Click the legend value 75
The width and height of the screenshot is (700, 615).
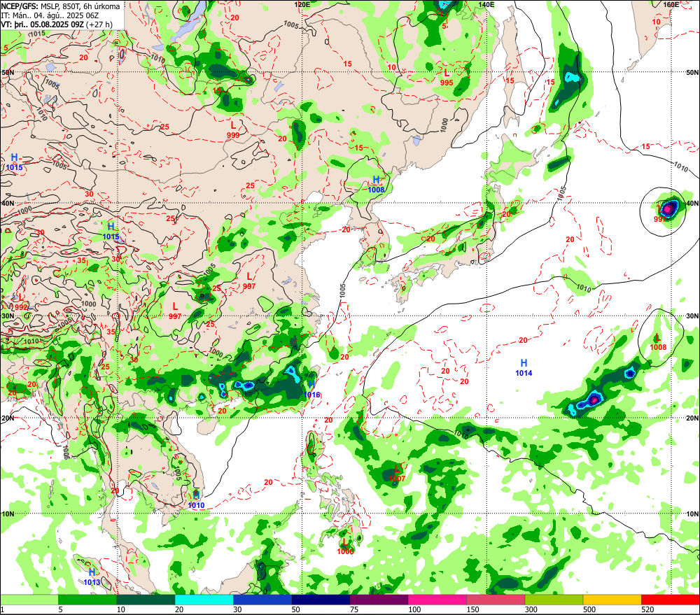(x=354, y=609)
